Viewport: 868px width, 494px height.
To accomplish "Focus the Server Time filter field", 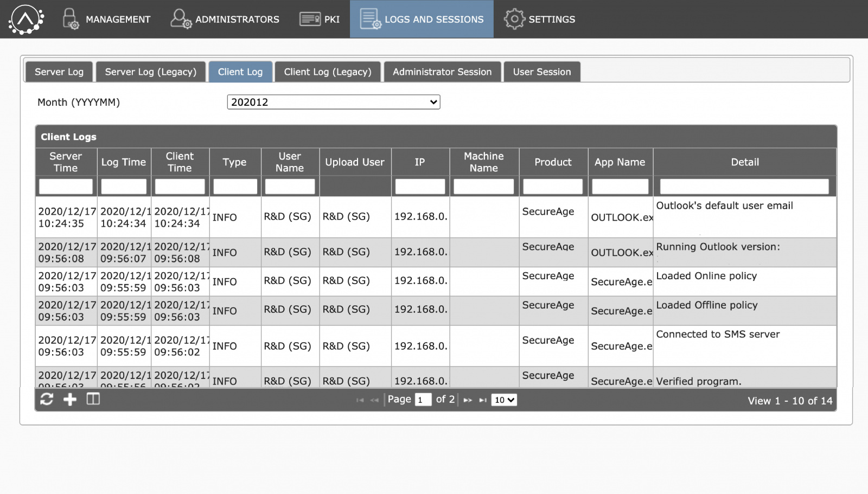I will click(x=66, y=186).
